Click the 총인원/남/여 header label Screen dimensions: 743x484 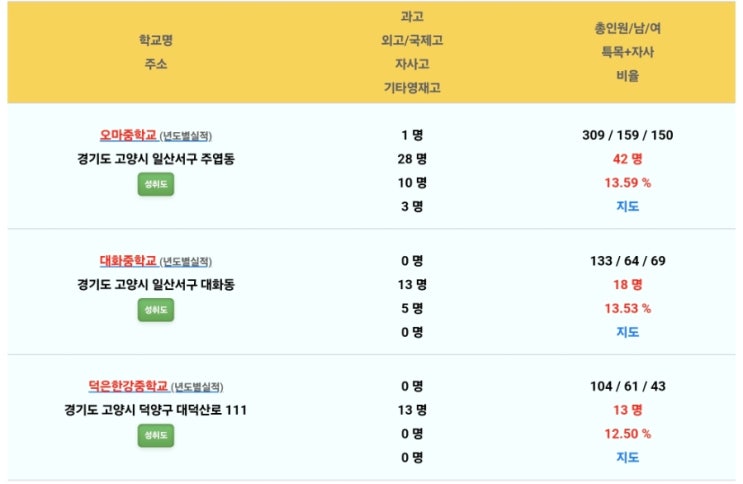tap(627, 28)
